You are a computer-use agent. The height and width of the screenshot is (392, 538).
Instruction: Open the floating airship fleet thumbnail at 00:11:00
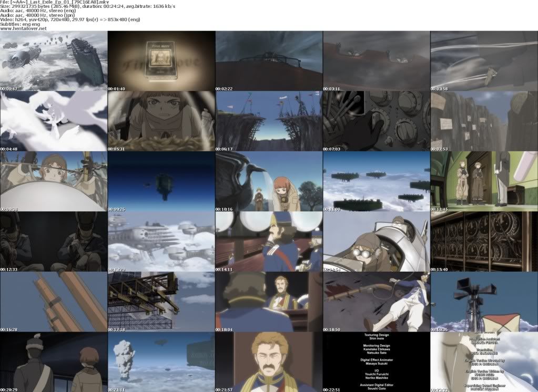click(377, 181)
